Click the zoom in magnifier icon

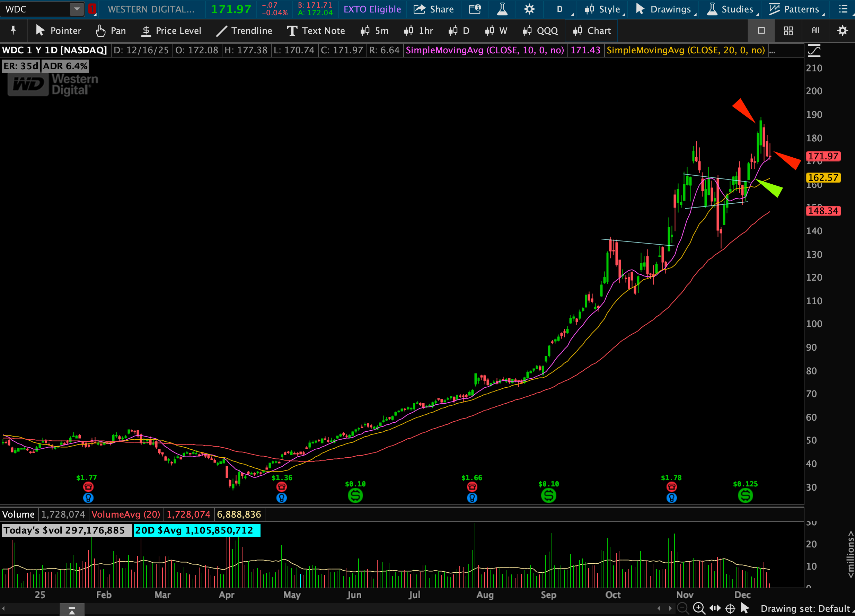click(x=698, y=608)
